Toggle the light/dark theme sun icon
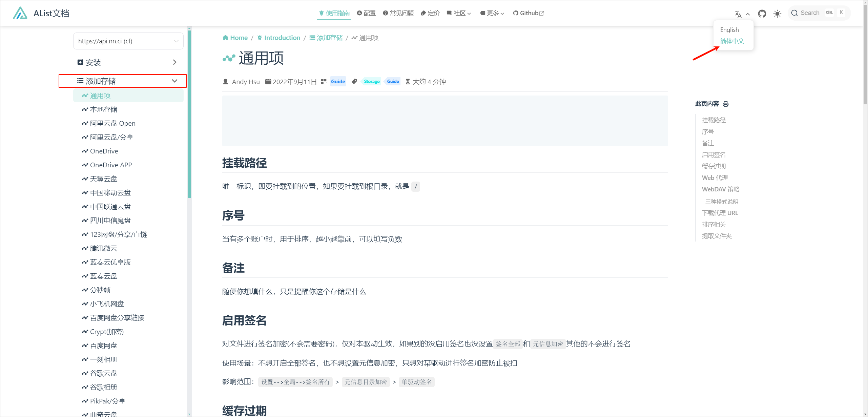The height and width of the screenshot is (417, 868). (777, 14)
